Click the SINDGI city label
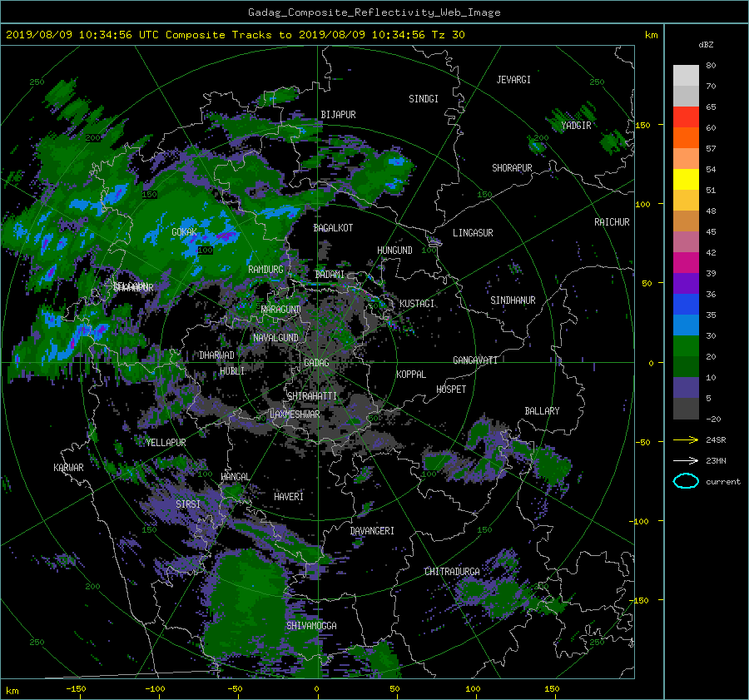The width and height of the screenshot is (749, 700). tap(424, 99)
